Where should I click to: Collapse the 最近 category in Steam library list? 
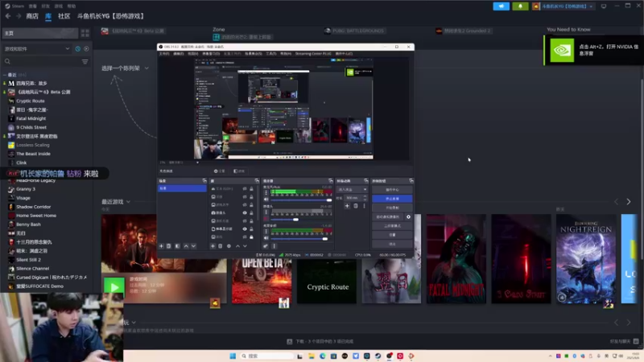5,75
